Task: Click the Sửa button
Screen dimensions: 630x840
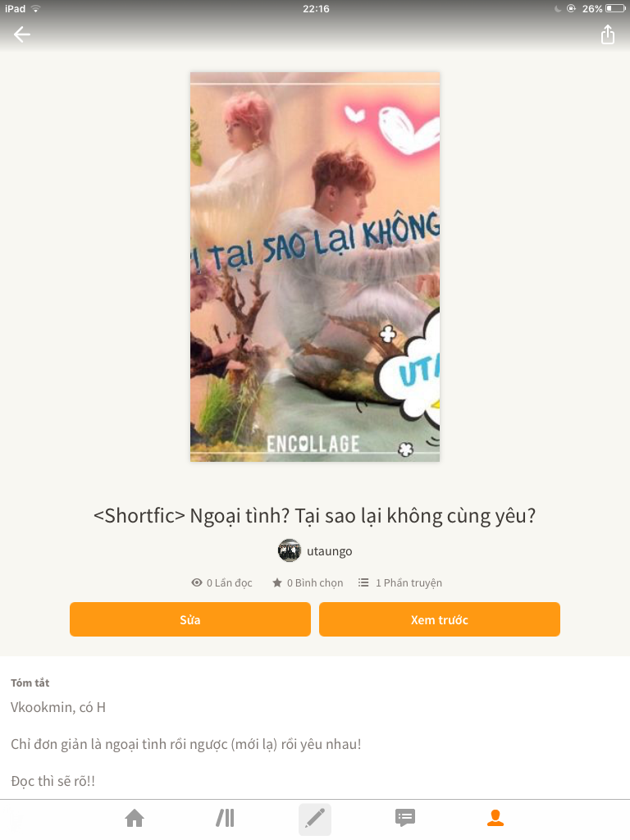Action: pos(190,619)
